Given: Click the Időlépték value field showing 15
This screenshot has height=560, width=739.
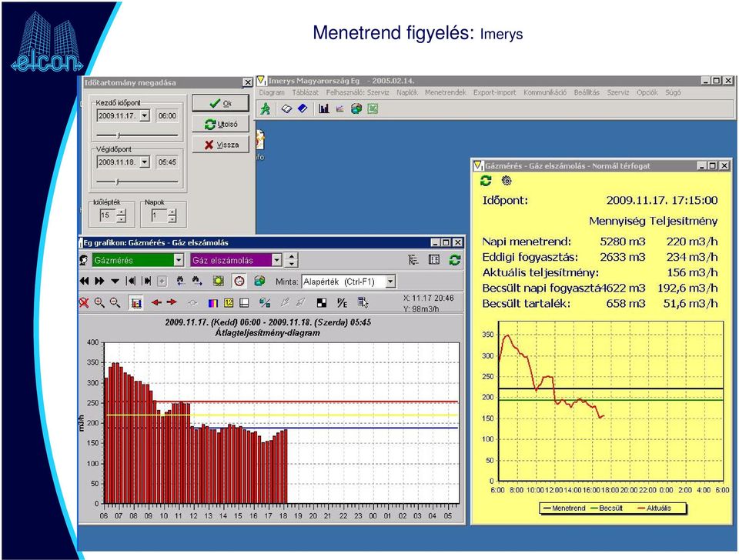Looking at the screenshot, I should tap(108, 215).
